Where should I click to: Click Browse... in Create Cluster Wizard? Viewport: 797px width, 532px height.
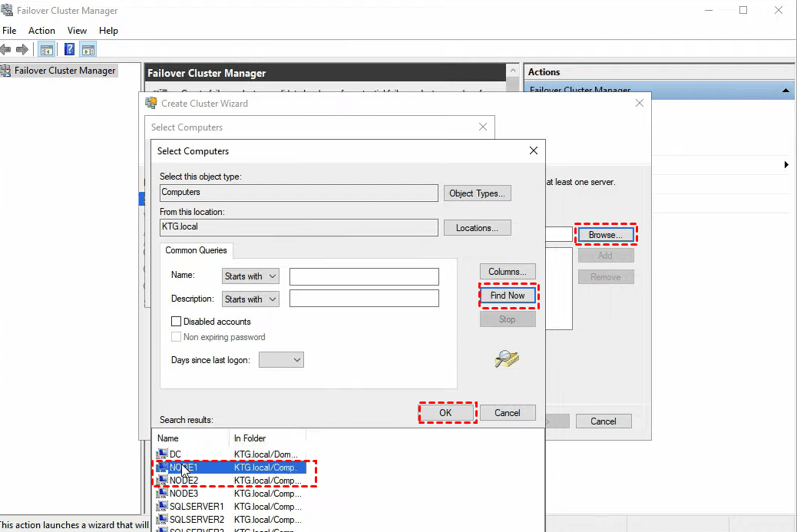605,235
